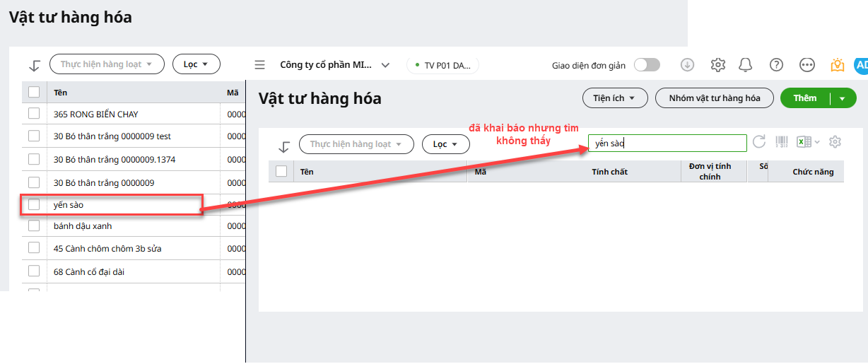Tick the checkbox for yến sào row
The height and width of the screenshot is (364, 868).
[x=34, y=205]
